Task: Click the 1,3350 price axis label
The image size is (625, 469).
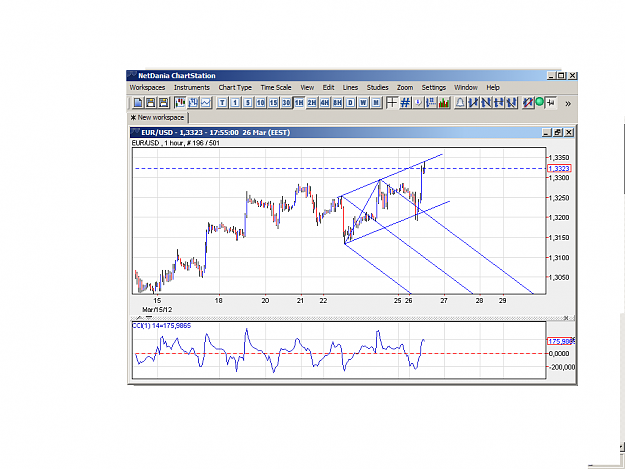Action: [x=559, y=158]
